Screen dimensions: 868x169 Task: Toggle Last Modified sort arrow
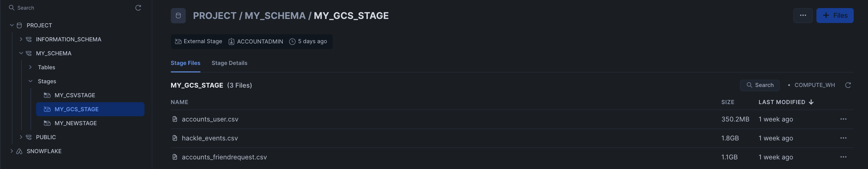pyautogui.click(x=811, y=102)
